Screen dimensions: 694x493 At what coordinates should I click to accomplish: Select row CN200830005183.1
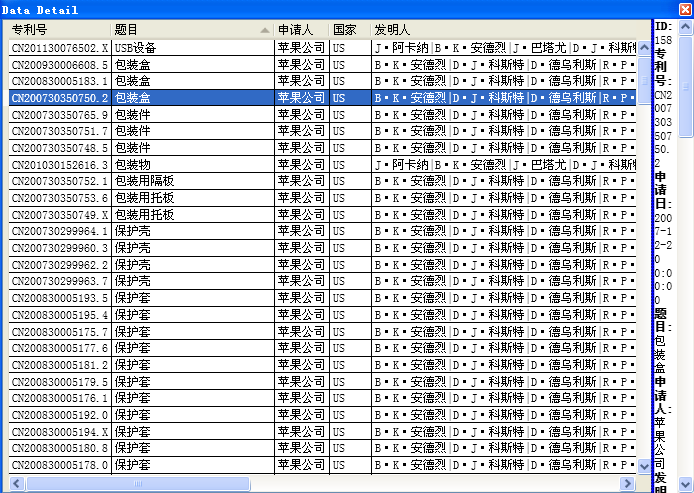[322, 81]
